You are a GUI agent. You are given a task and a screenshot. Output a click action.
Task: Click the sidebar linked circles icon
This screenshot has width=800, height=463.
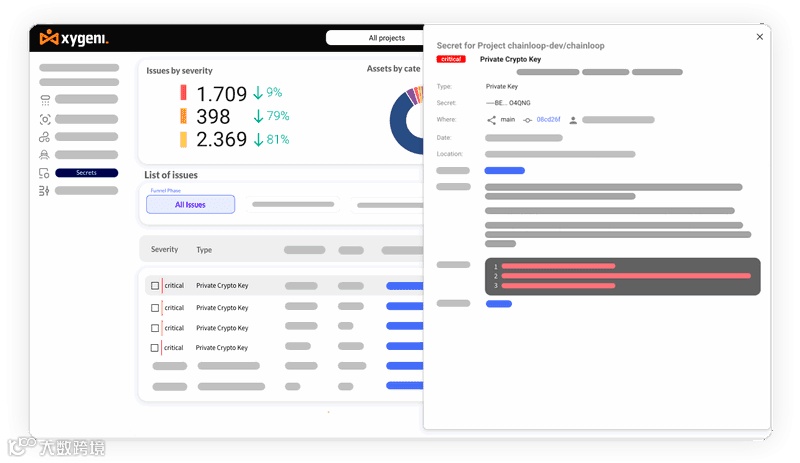(44, 137)
